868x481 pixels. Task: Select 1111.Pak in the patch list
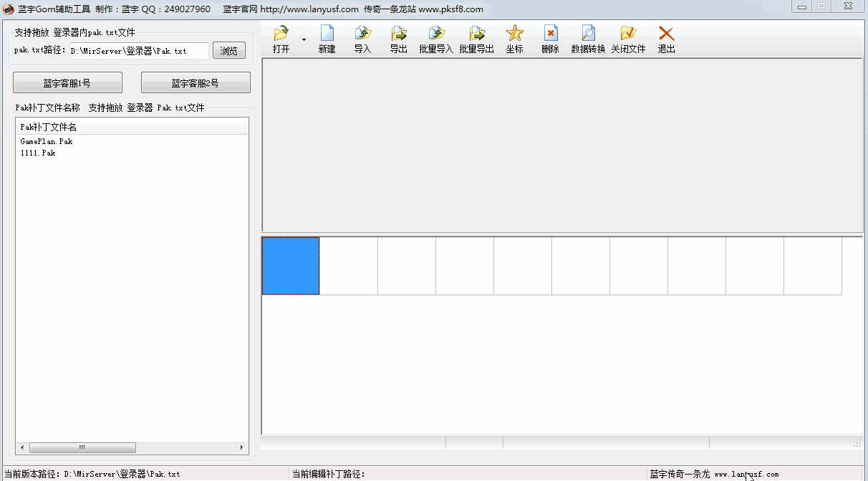click(x=38, y=153)
